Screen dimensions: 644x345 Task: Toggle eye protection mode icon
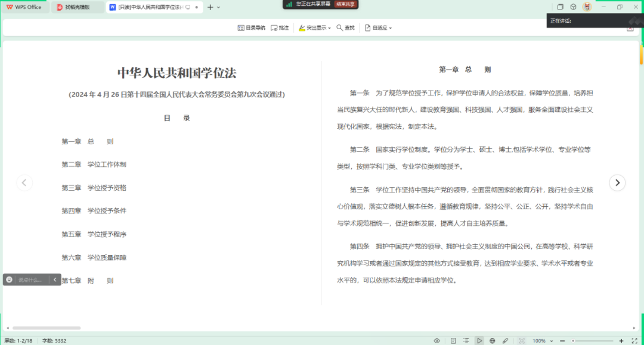pyautogui.click(x=436, y=341)
